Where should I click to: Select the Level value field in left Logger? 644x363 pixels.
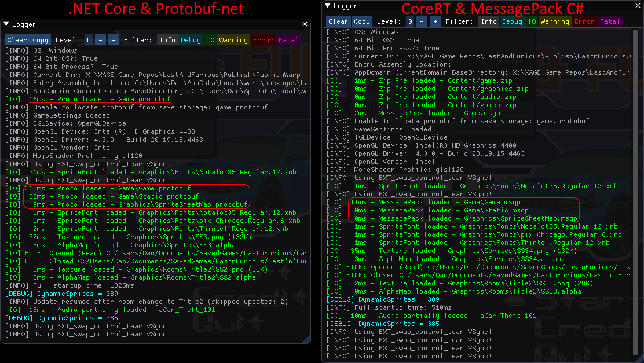89,40
